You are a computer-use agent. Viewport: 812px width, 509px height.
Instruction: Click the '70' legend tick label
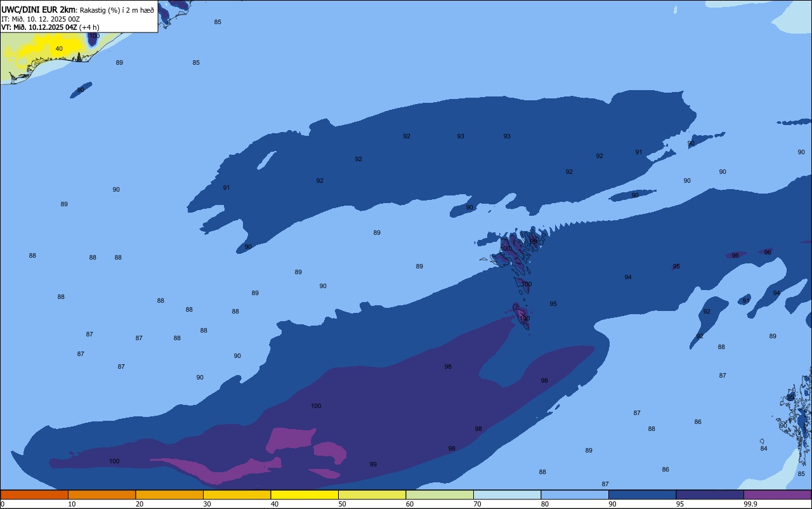(477, 504)
